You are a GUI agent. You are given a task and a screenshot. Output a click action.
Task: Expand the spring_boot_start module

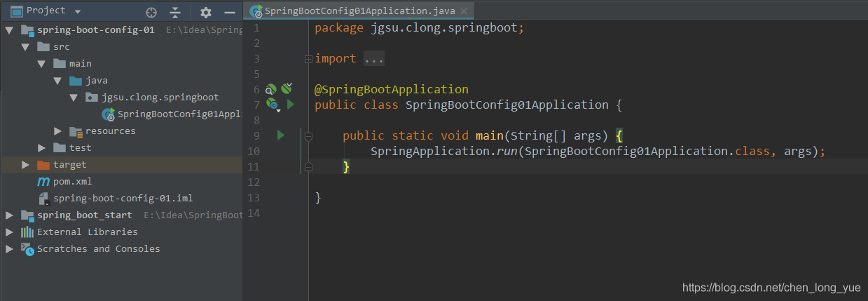pos(10,215)
